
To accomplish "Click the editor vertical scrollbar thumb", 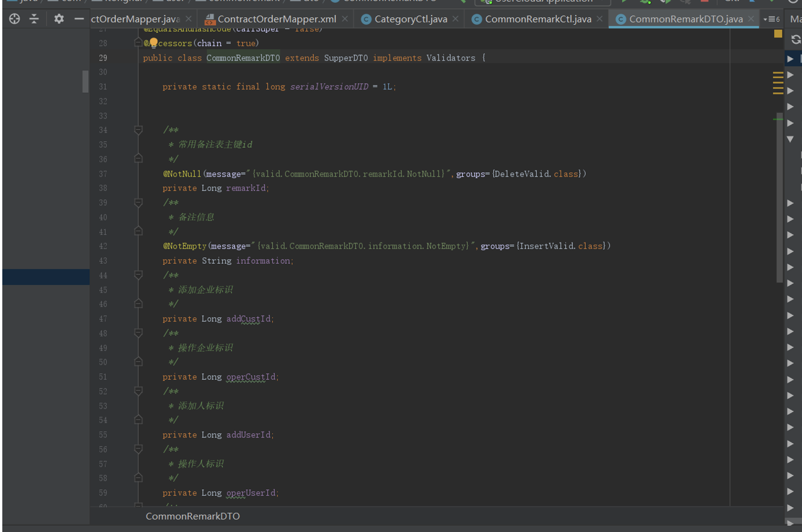I will pos(779,196).
